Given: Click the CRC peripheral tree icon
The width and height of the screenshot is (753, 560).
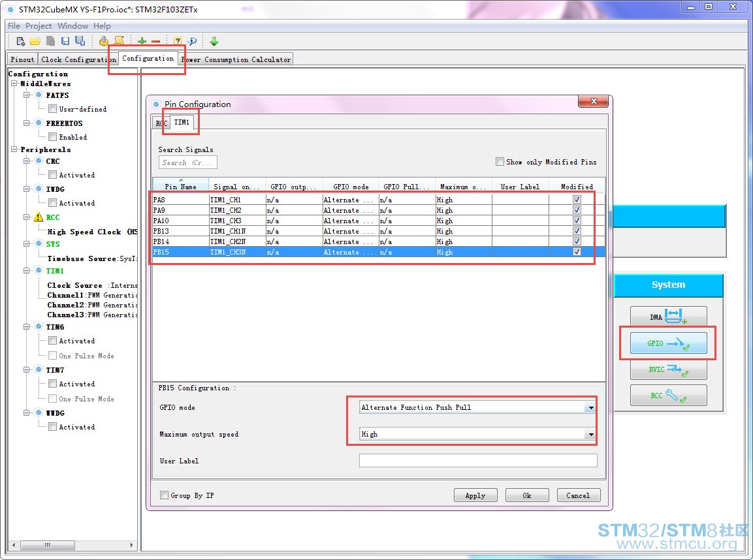Looking at the screenshot, I should (x=39, y=161).
